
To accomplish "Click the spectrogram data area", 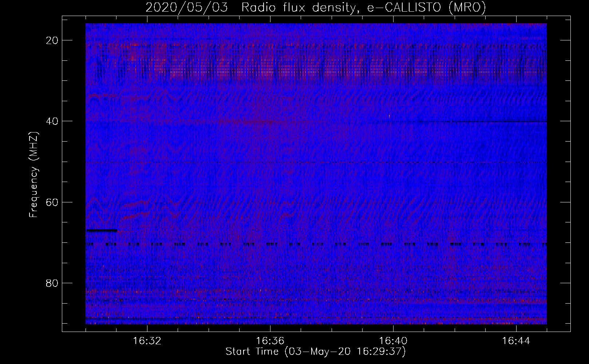I will point(316,174).
